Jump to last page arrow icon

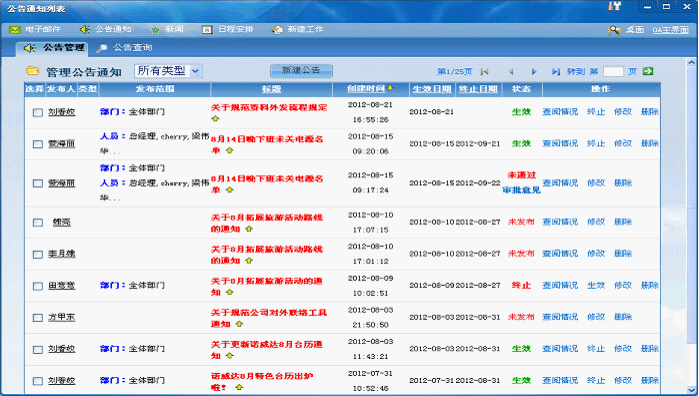pos(555,71)
